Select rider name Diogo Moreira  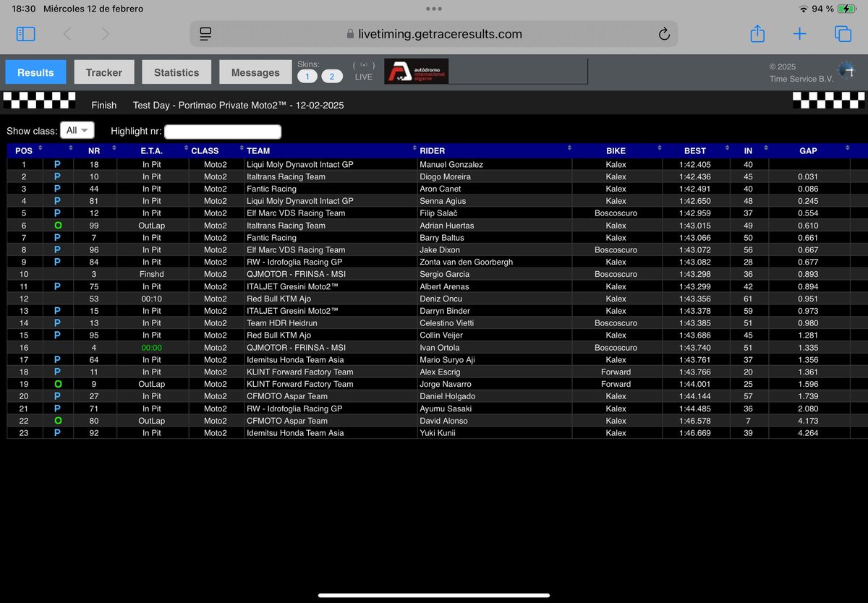(x=445, y=176)
